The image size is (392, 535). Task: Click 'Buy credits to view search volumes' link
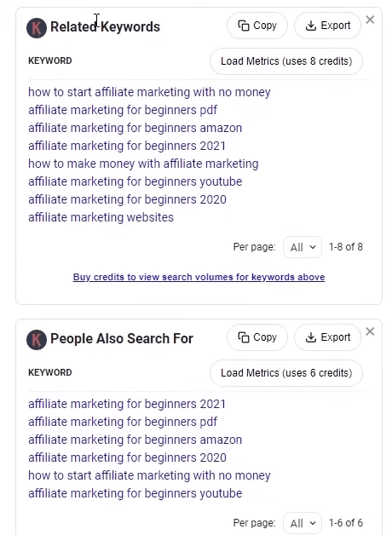tap(199, 277)
